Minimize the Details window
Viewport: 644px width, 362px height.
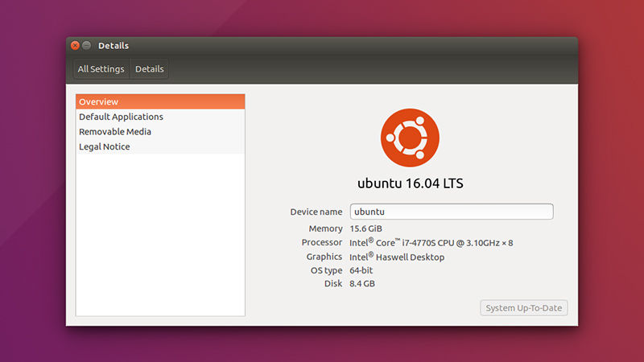(87, 46)
